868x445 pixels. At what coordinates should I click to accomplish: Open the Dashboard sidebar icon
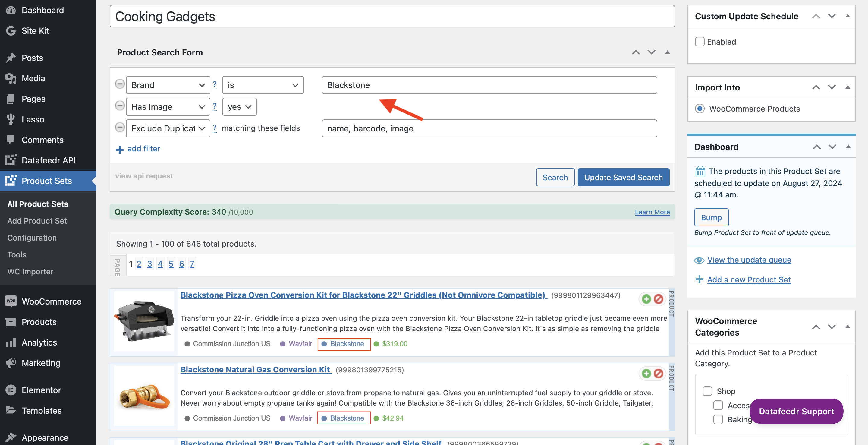(x=11, y=10)
